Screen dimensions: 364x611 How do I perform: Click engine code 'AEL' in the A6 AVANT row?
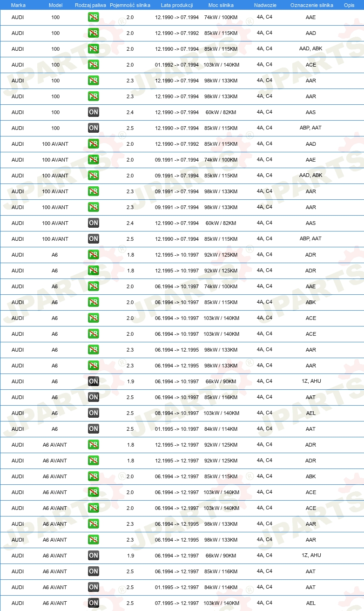(x=311, y=603)
